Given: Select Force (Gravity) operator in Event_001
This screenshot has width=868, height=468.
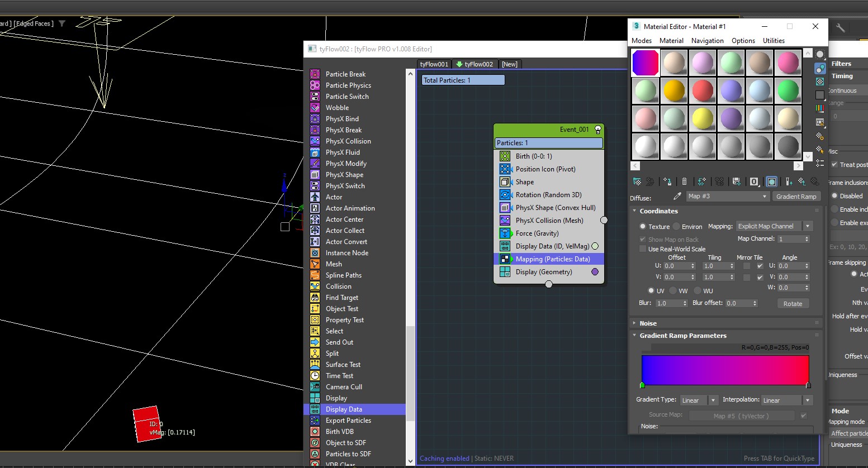Looking at the screenshot, I should [549, 233].
